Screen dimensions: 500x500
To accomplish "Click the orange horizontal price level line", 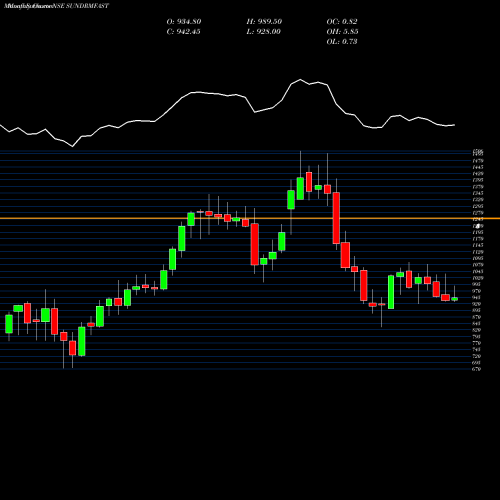I will [250, 219].
